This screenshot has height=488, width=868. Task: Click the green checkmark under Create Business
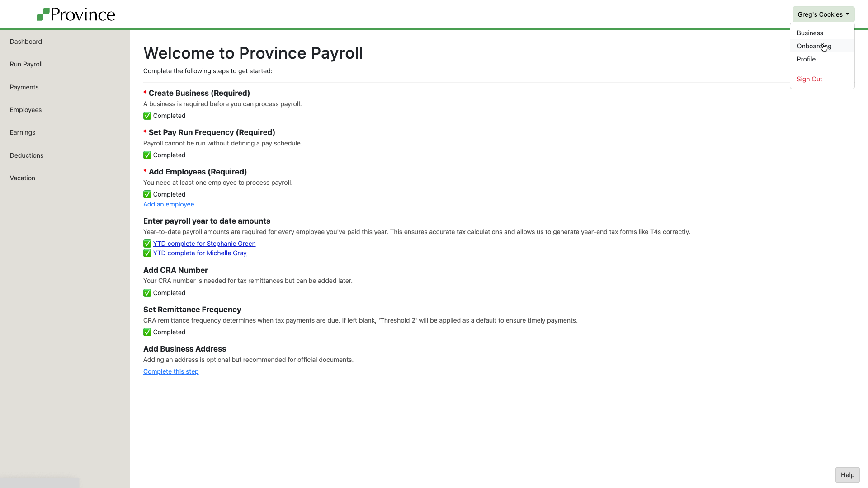pyautogui.click(x=147, y=116)
